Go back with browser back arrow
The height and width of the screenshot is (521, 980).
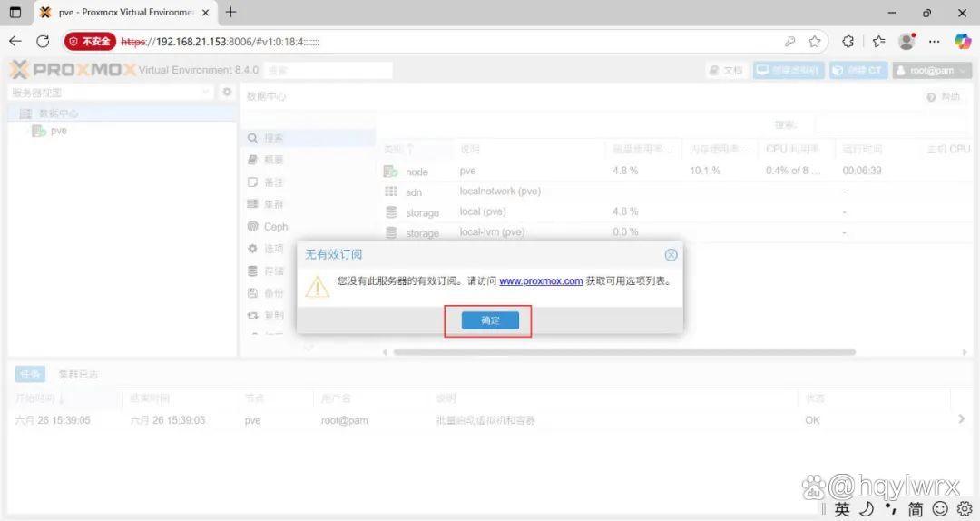coord(15,41)
